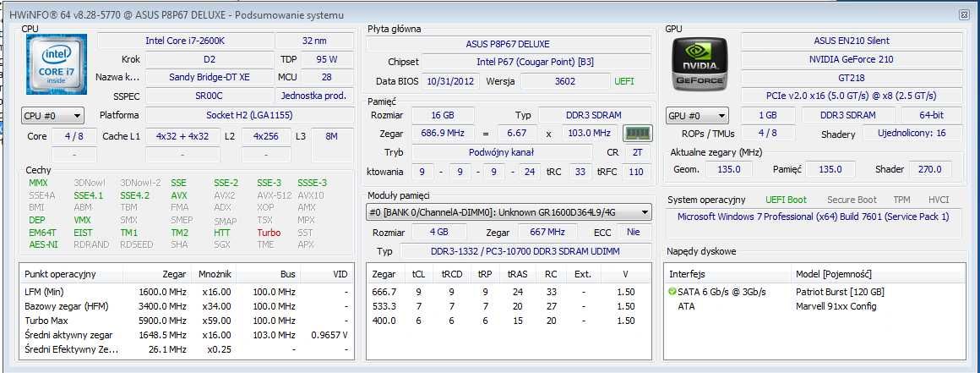Click the NVIDIA GeForce 210 field
The width and height of the screenshot is (980, 373).
[x=852, y=59]
